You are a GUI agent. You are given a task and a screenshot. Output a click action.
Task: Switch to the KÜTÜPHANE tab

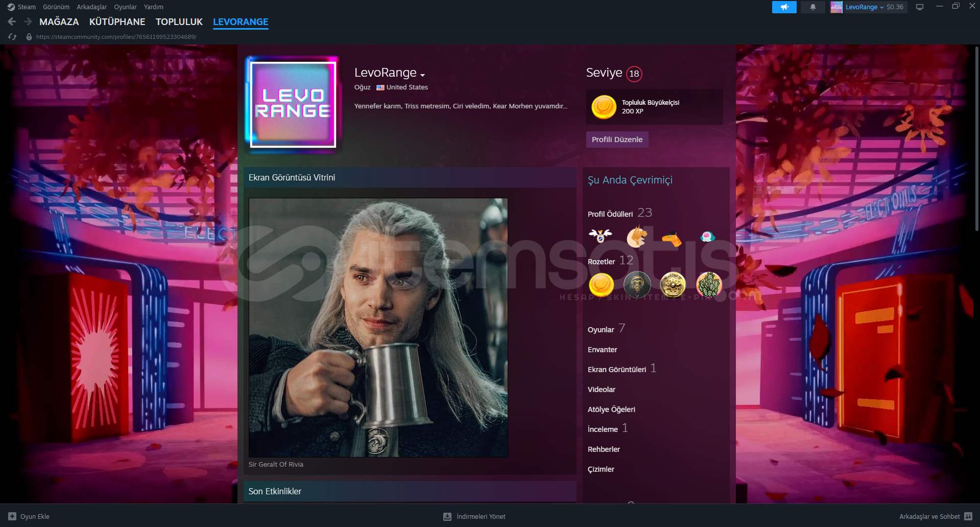(x=117, y=22)
